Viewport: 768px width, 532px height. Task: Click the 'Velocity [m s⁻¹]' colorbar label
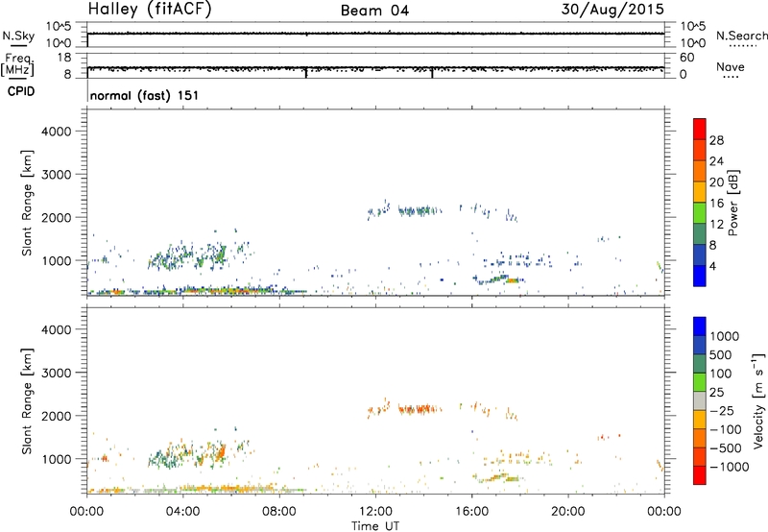point(758,400)
